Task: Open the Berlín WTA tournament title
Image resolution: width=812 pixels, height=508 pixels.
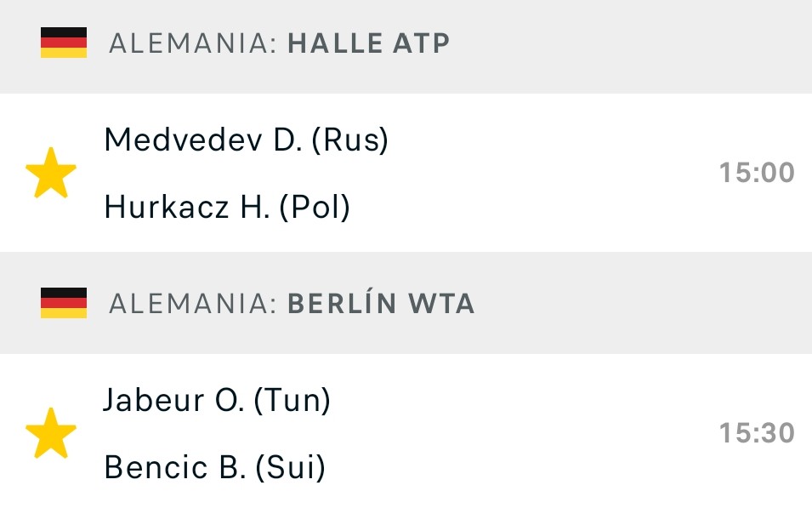Action: [x=381, y=302]
